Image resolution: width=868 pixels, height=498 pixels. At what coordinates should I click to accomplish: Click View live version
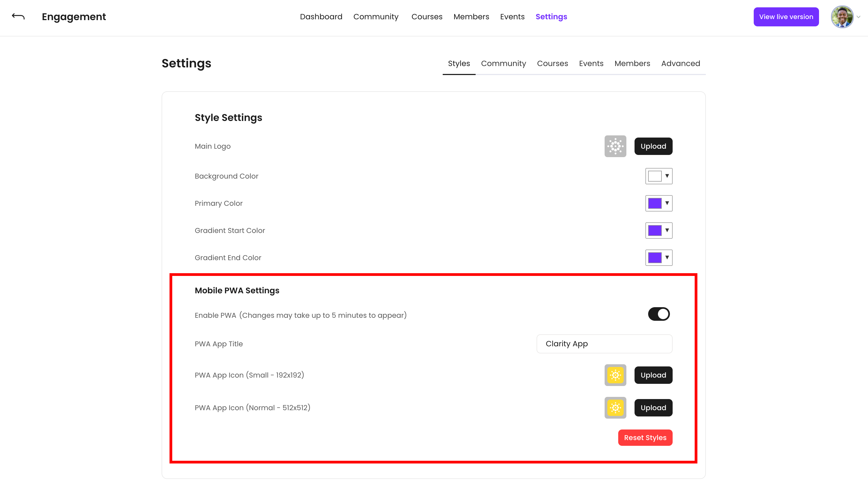tap(786, 16)
